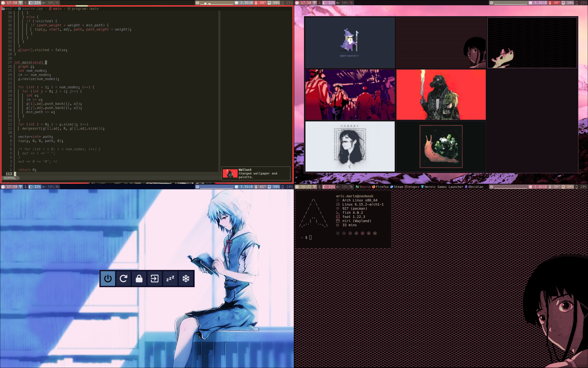Click CPU chip icon in the 17:59 bar

pyautogui.click(x=197, y=187)
